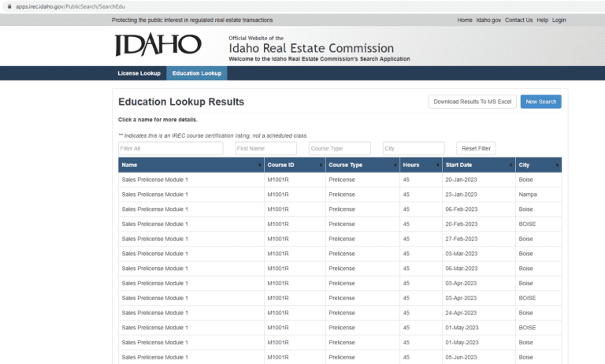The height and width of the screenshot is (364, 605).
Task: Open the Login link in top bar
Action: click(x=559, y=20)
